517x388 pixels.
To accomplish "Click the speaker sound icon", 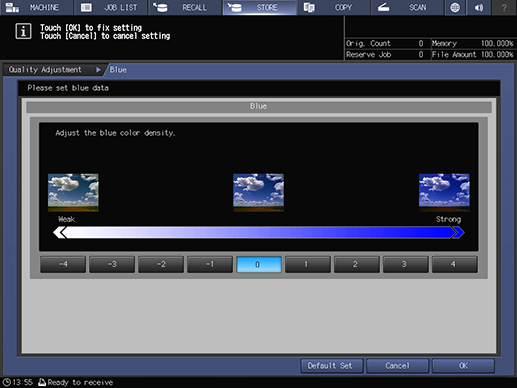I will click(479, 7).
